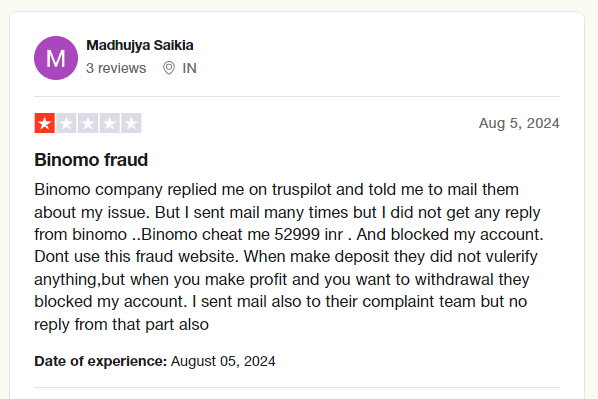The width and height of the screenshot is (598, 399).
Task: Click the 'Date of experience:' label
Action: [101, 361]
